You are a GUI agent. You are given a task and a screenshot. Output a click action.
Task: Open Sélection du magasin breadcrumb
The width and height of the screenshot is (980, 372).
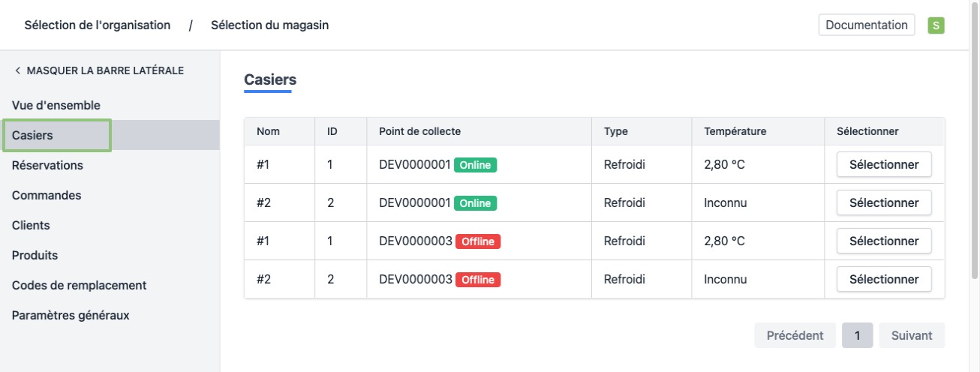pyautogui.click(x=269, y=25)
